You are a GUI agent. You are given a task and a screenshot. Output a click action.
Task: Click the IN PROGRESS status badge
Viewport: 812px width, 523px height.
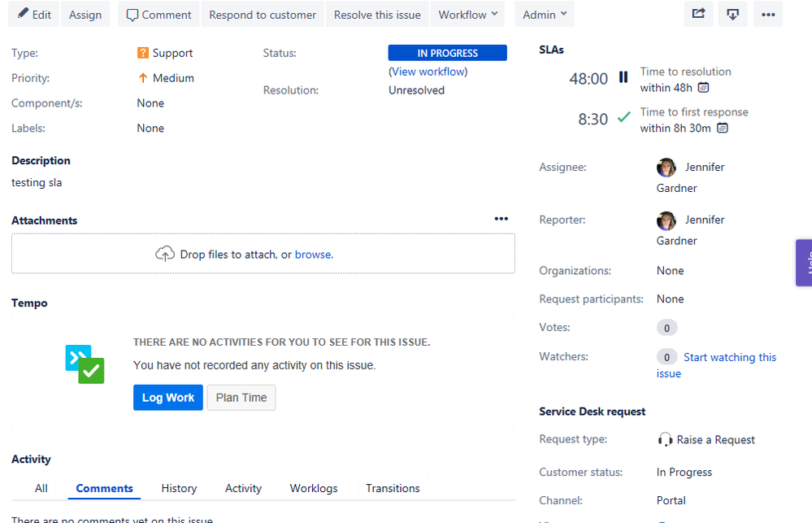click(x=447, y=53)
